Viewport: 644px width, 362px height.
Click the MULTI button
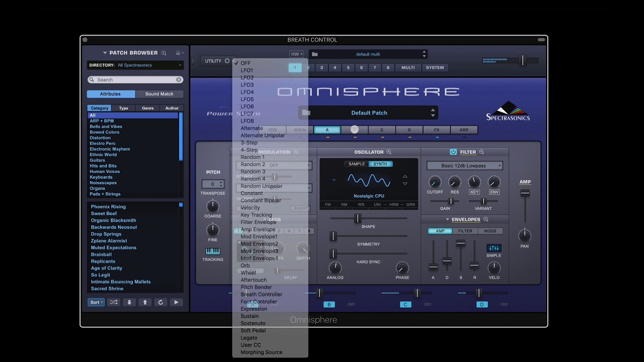click(408, 67)
